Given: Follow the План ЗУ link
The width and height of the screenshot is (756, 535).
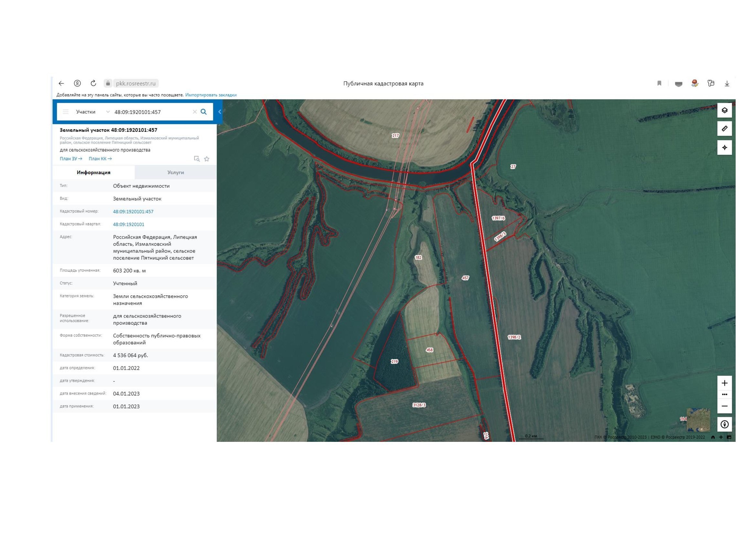Looking at the screenshot, I should (x=71, y=159).
